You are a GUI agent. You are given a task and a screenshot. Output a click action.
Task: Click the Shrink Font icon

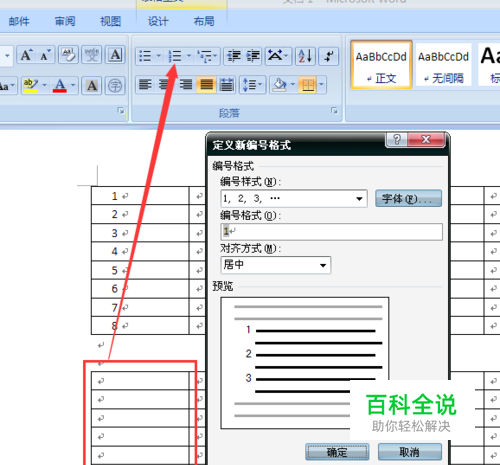point(45,55)
